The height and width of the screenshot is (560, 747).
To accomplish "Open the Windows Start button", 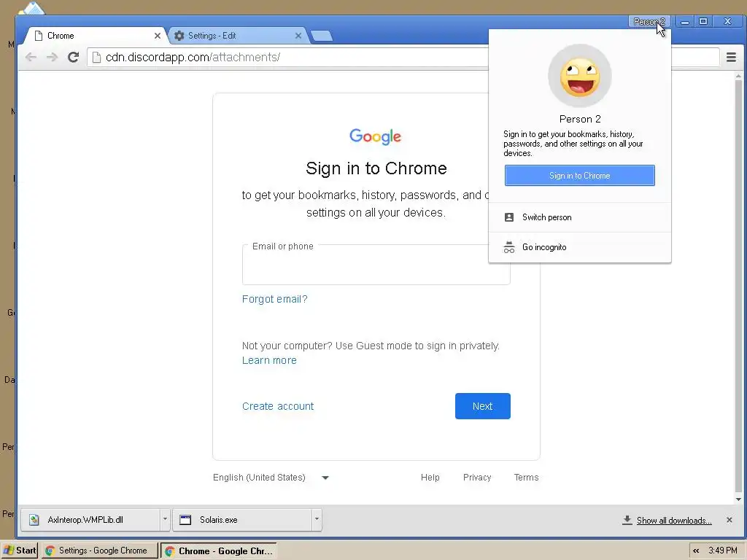I will click(x=20, y=551).
